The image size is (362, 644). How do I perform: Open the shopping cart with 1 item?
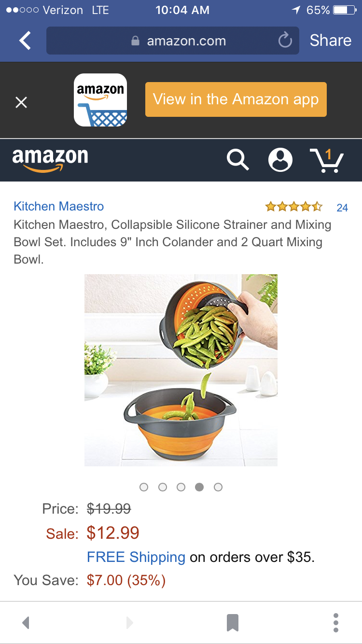(326, 160)
